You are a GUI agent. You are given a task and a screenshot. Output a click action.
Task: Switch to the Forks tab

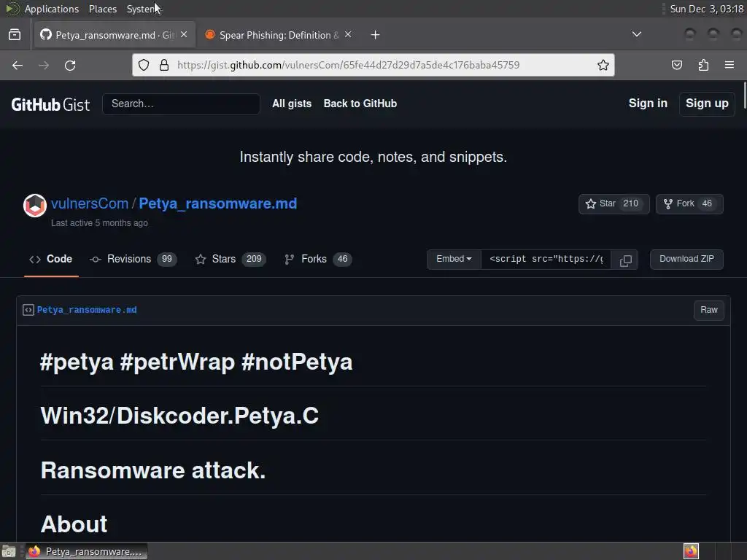pyautogui.click(x=318, y=259)
